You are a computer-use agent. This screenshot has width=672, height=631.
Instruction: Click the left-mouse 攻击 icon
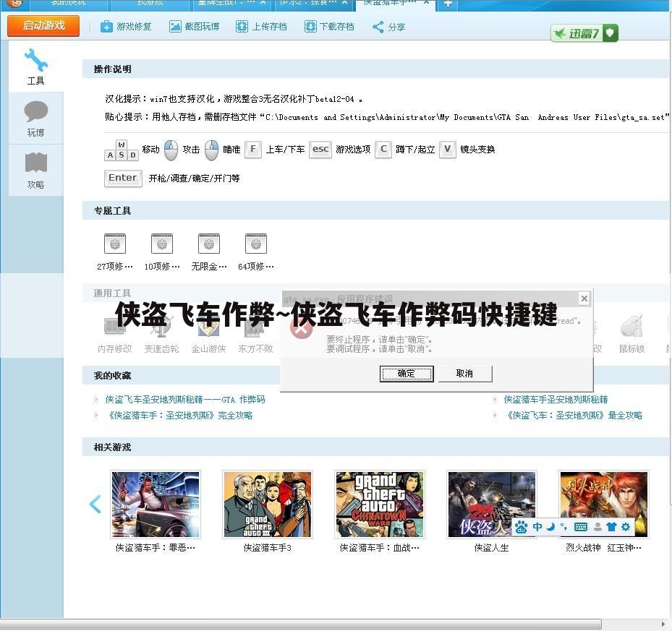click(x=171, y=150)
